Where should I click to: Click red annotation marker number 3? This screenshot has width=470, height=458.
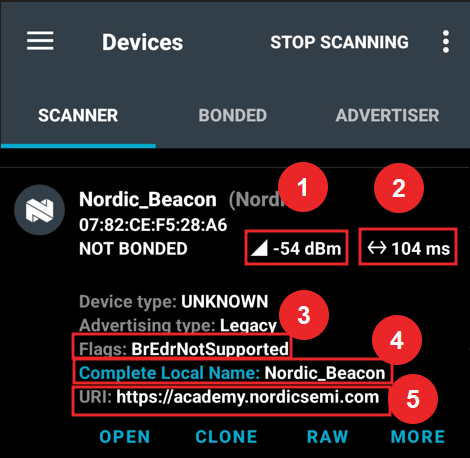(304, 315)
